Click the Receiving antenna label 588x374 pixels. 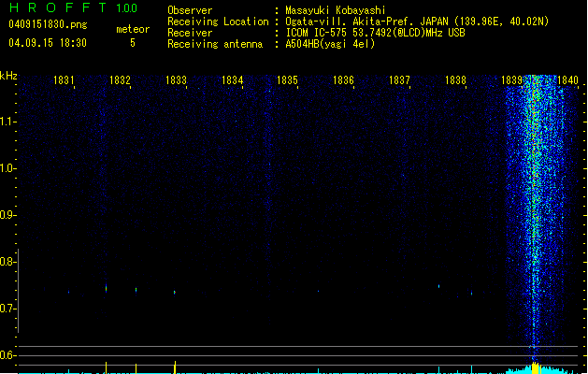[x=215, y=44]
